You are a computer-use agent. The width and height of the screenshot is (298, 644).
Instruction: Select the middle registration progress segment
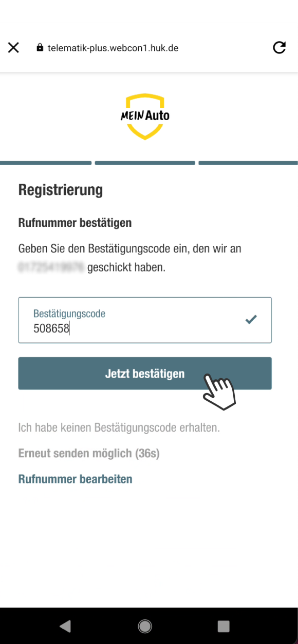144,163
